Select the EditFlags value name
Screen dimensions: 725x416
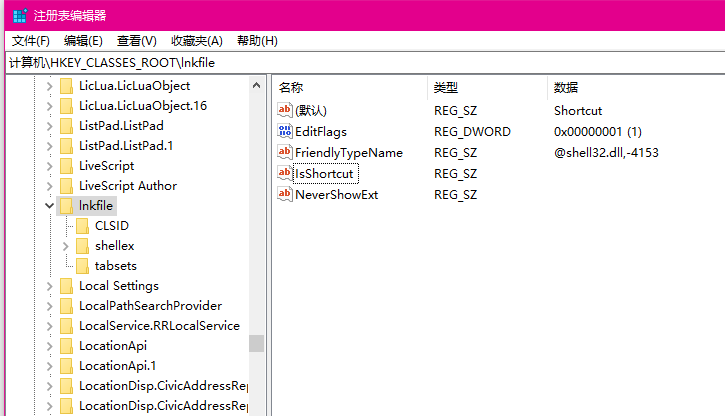point(321,132)
